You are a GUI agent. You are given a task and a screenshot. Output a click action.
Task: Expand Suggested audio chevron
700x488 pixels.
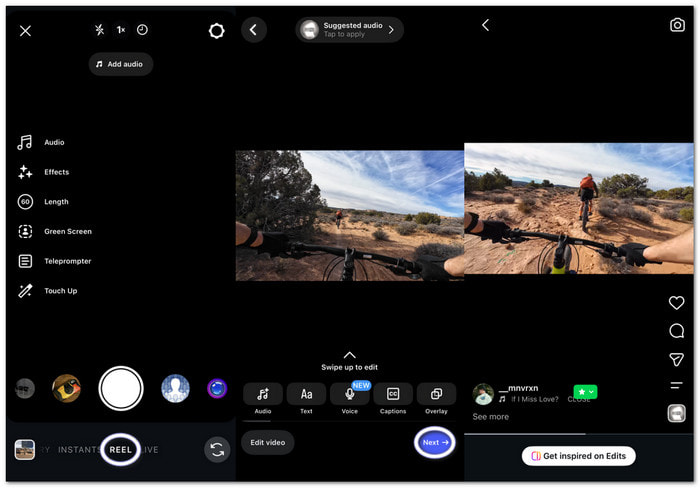[391, 30]
